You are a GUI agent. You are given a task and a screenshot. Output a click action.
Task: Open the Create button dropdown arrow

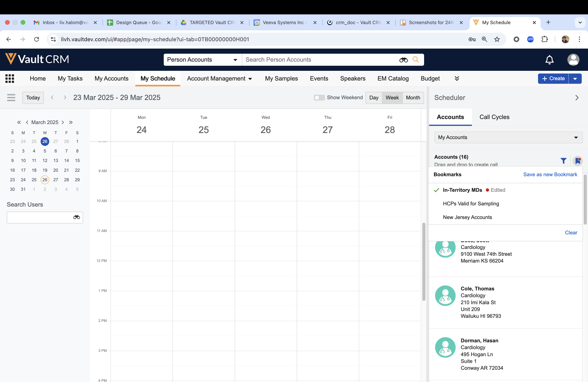pyautogui.click(x=575, y=79)
